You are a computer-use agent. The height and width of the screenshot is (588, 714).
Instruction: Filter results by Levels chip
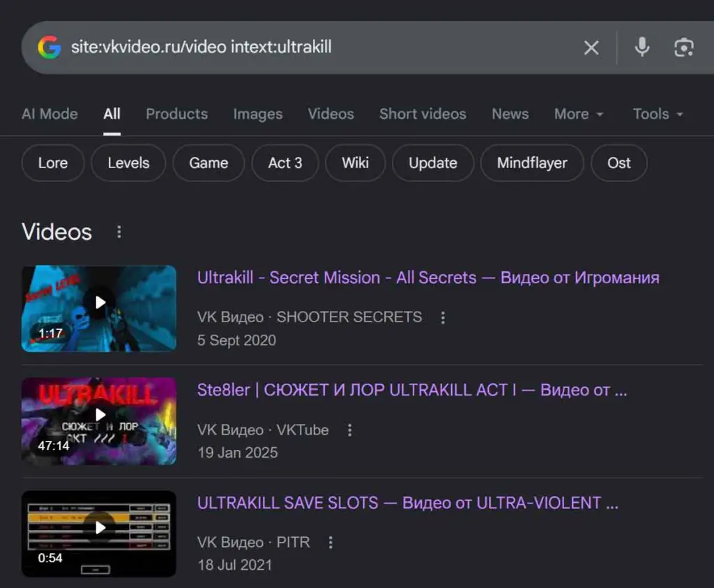tap(128, 163)
